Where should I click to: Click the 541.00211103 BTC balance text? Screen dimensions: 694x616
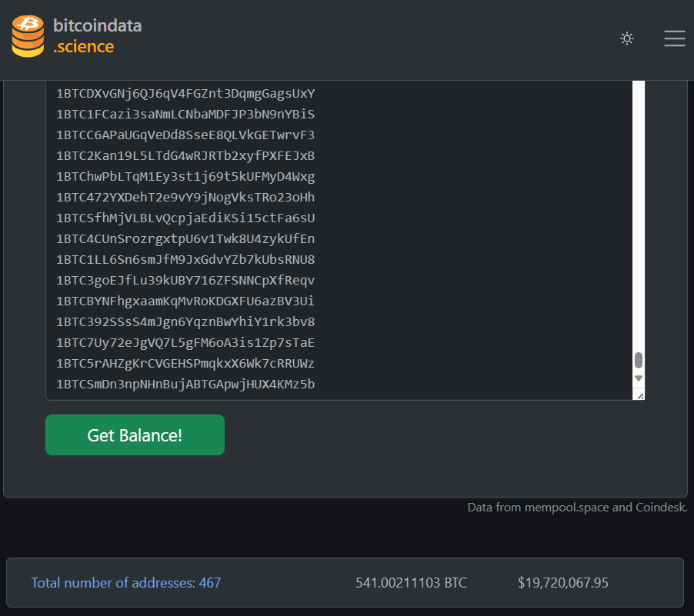click(411, 583)
